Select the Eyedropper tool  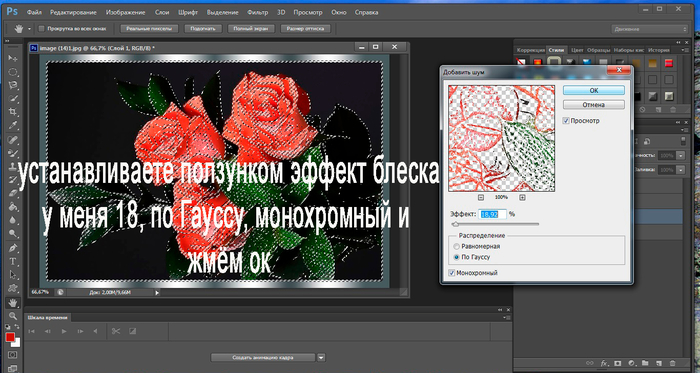point(13,125)
